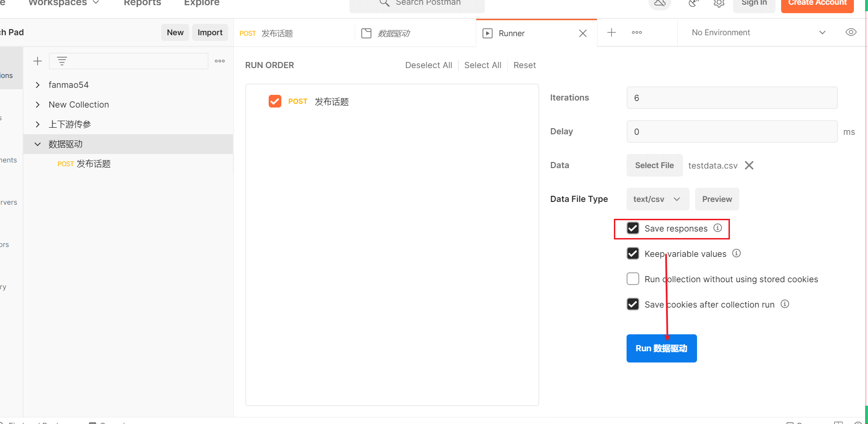Click the plus icon to create collection
868x424 pixels.
point(38,61)
